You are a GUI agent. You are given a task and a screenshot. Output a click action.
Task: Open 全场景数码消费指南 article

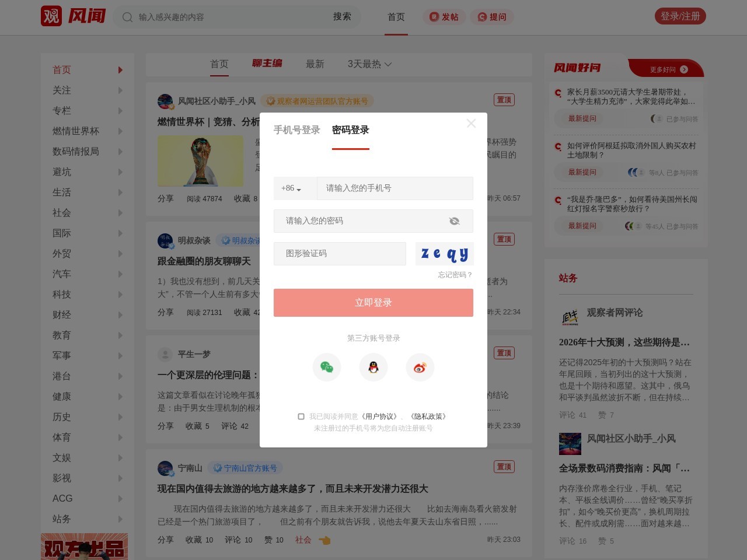coord(624,468)
